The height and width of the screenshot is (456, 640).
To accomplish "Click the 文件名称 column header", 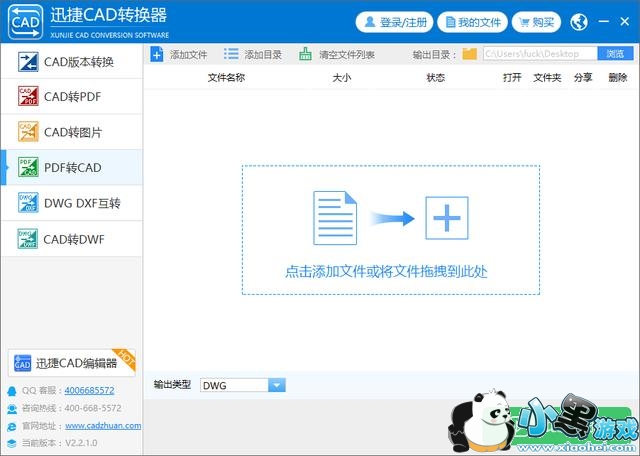I will 226,78.
